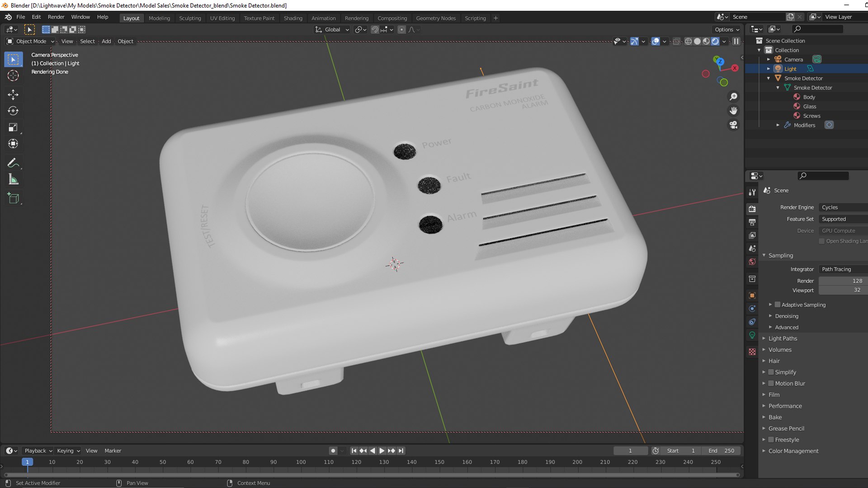Click the pan view hand icon

coord(733,111)
